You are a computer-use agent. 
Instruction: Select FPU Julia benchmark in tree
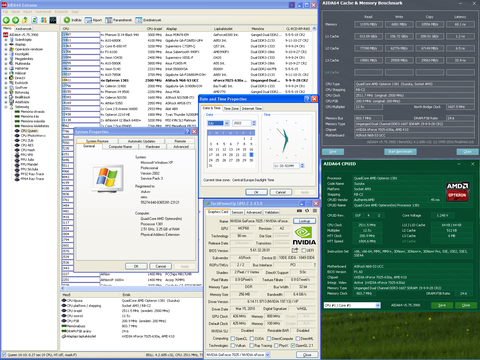[x=27, y=160]
